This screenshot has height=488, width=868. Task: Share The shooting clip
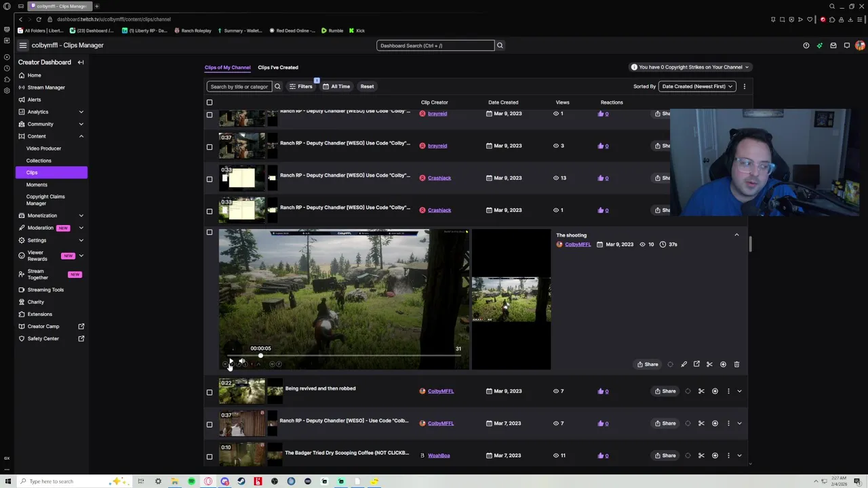tap(648, 365)
